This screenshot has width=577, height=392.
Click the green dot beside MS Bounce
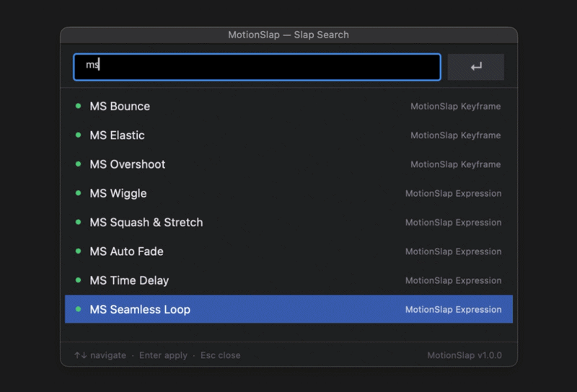click(x=78, y=106)
